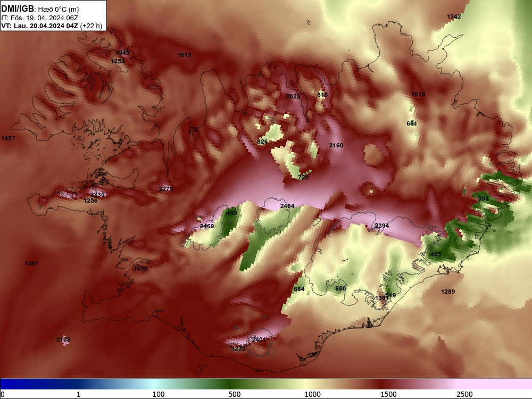This screenshot has width=532, height=399.
Task: Select the offshore value 1289
Action: (448, 292)
